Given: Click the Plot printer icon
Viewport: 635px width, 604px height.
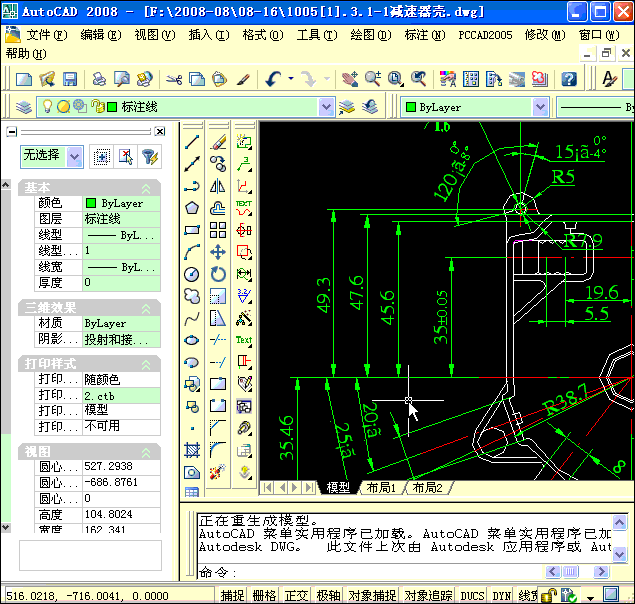Looking at the screenshot, I should point(99,79).
